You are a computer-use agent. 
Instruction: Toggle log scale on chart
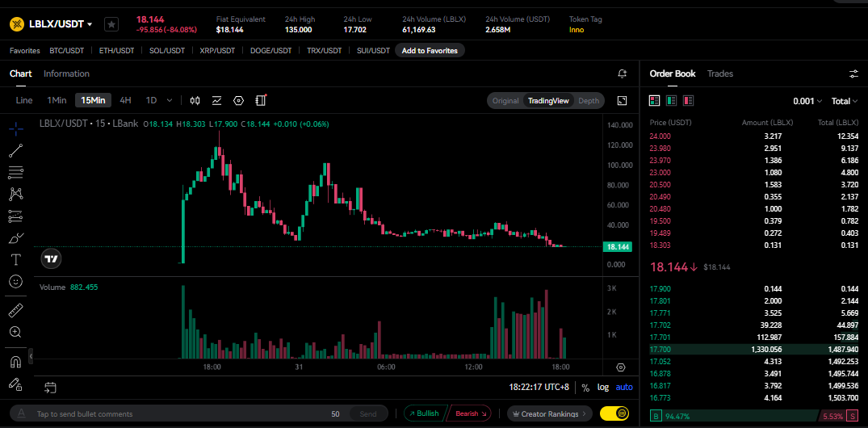pyautogui.click(x=603, y=387)
